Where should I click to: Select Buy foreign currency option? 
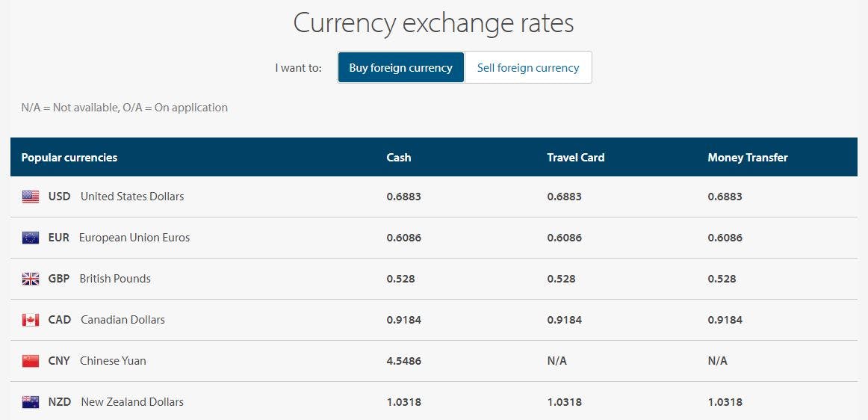[401, 67]
